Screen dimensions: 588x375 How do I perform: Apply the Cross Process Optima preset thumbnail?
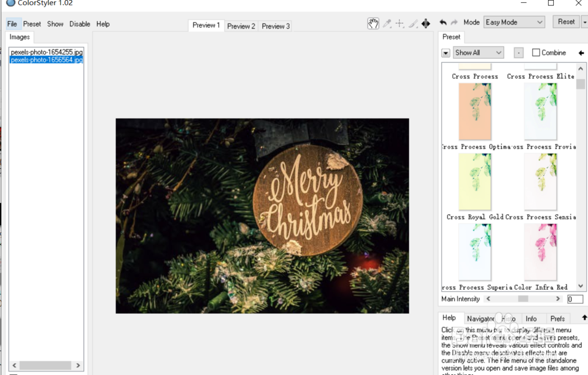(x=475, y=111)
